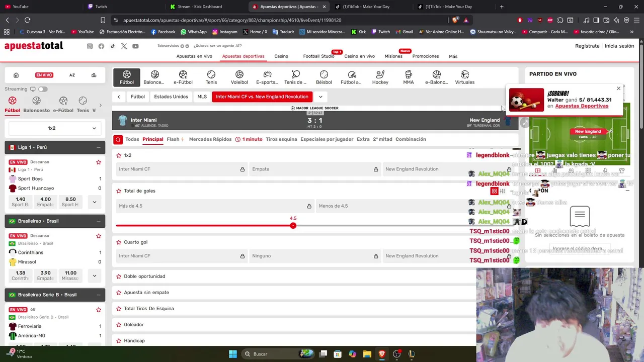Click the Total de goles 4.5 slider handle
The width and height of the screenshot is (644, 362).
point(293,225)
